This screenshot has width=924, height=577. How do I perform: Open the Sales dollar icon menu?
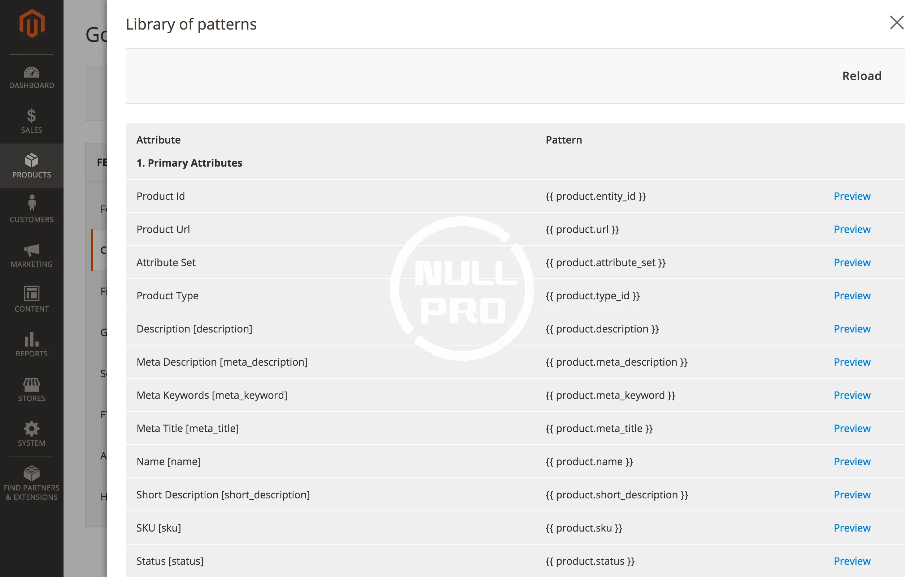(32, 116)
